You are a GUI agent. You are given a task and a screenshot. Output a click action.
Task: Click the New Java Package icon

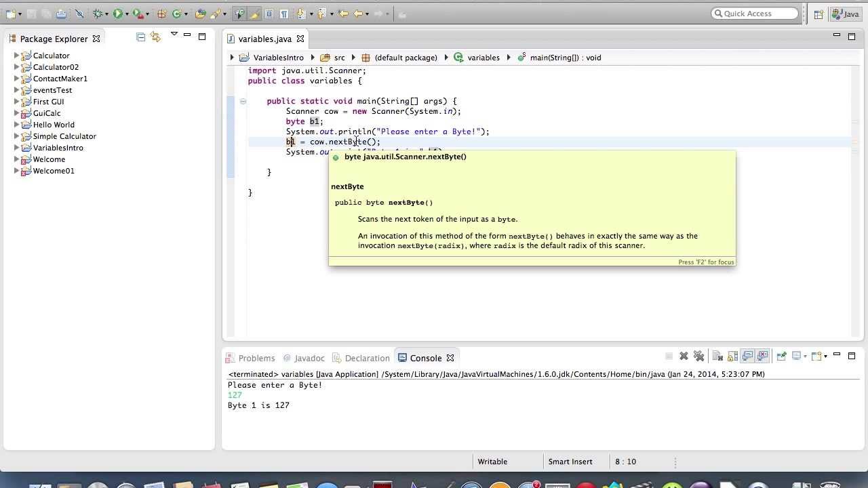162,14
